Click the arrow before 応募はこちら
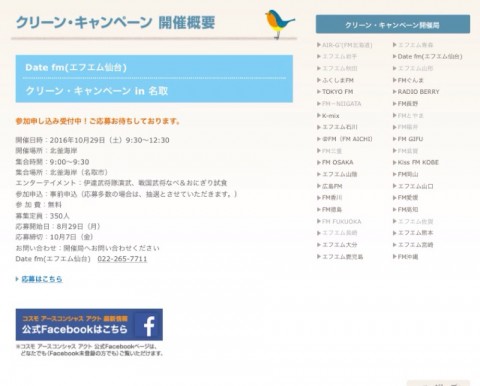Viewport: 480px width, 386px height. [x=17, y=279]
